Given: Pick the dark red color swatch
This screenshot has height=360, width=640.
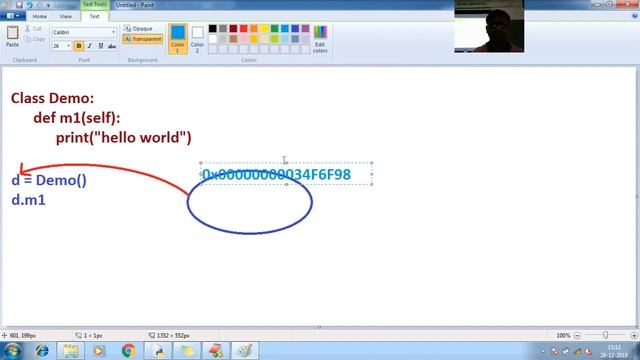Looking at the screenshot, I should click(x=233, y=29).
